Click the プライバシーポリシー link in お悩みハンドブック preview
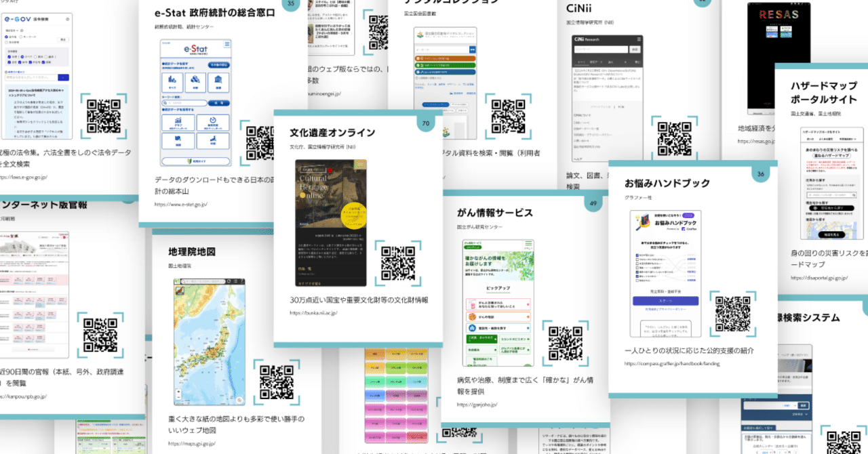 pos(672,309)
